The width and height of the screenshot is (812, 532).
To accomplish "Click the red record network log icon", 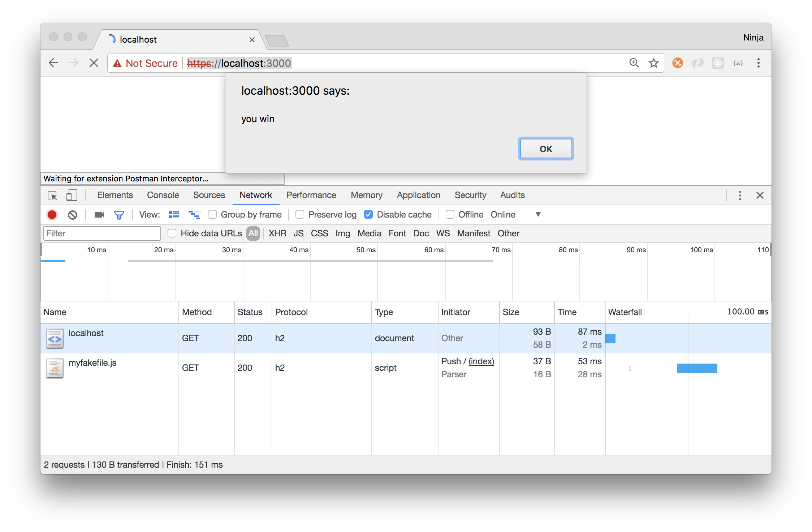I will tap(52, 215).
